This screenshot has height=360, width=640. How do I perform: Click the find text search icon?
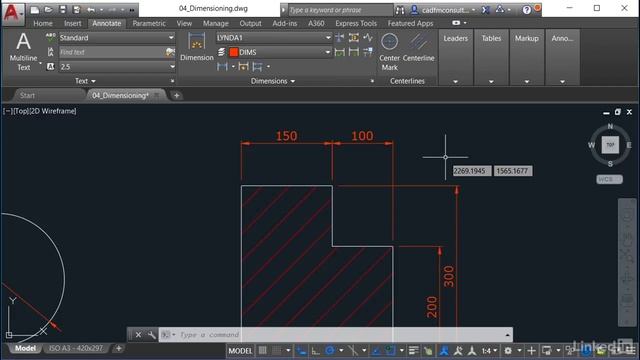tap(170, 52)
